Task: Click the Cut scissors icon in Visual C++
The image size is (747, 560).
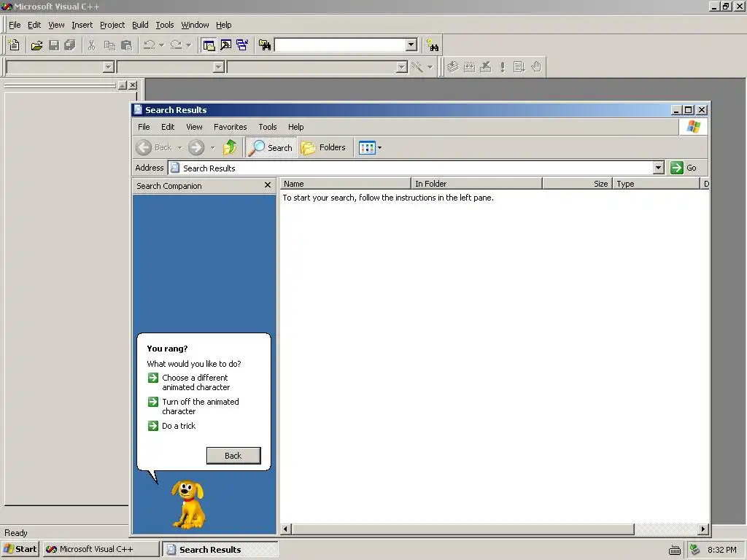Action: click(92, 45)
